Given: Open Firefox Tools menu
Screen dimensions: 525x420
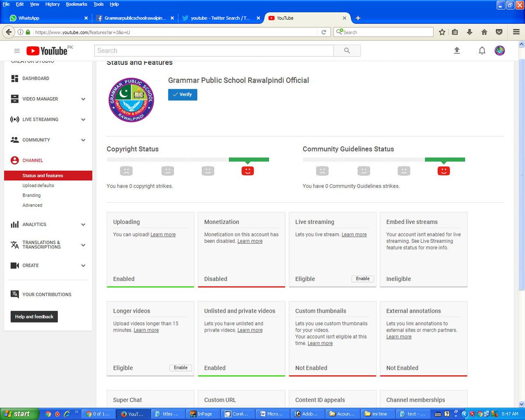Looking at the screenshot, I should click(98, 4).
